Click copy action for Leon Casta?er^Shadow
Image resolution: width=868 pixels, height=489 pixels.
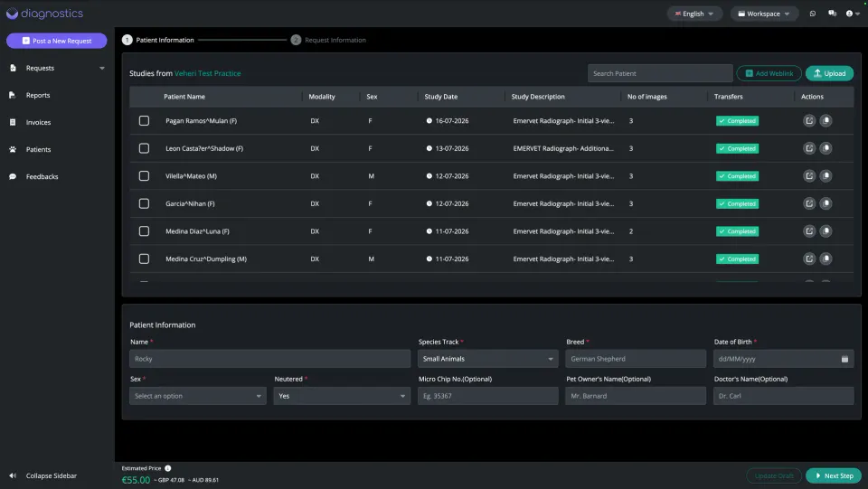click(826, 148)
